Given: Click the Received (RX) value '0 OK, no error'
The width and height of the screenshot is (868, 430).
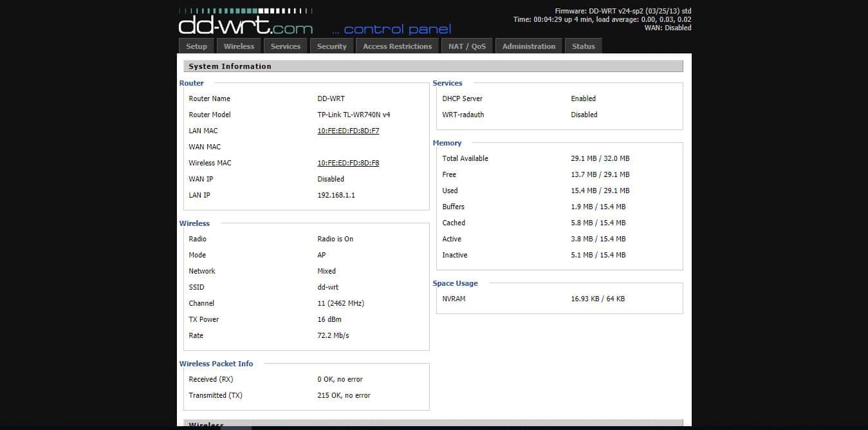Looking at the screenshot, I should [x=340, y=379].
